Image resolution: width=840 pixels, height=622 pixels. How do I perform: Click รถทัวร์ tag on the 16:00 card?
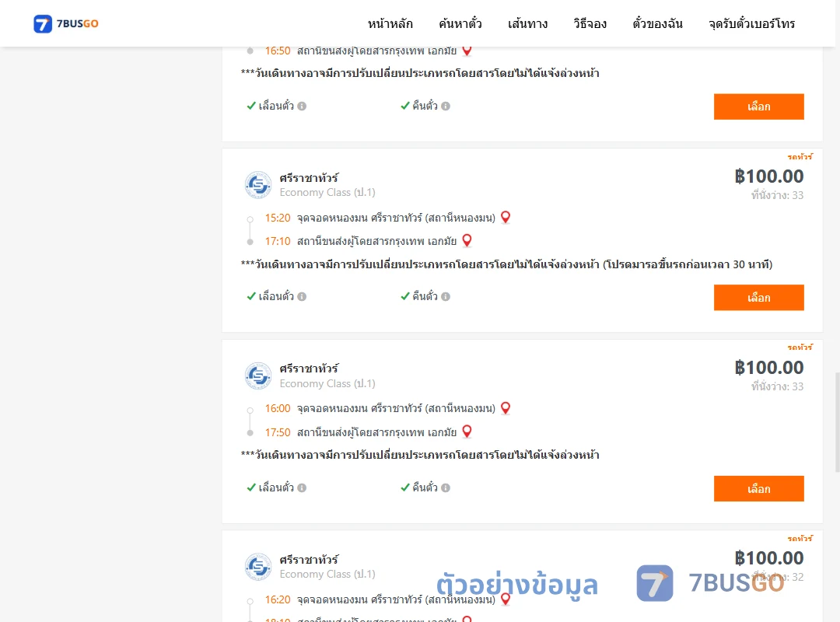[x=800, y=348]
